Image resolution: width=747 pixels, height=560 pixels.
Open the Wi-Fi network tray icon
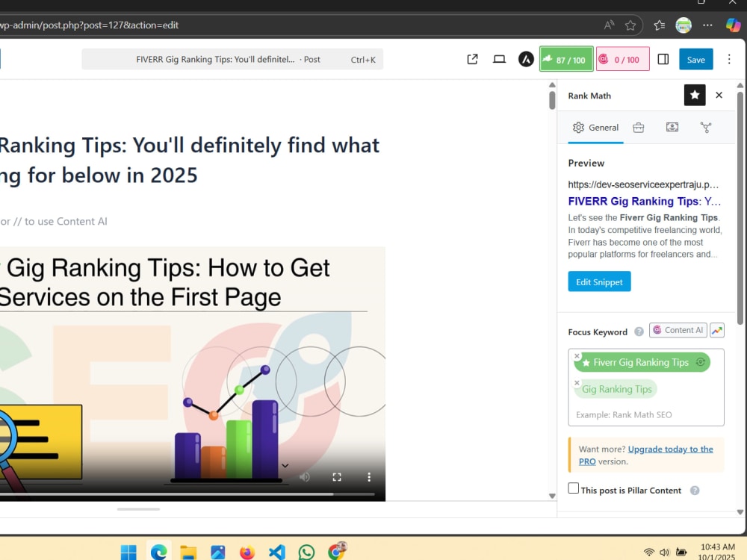click(649, 553)
